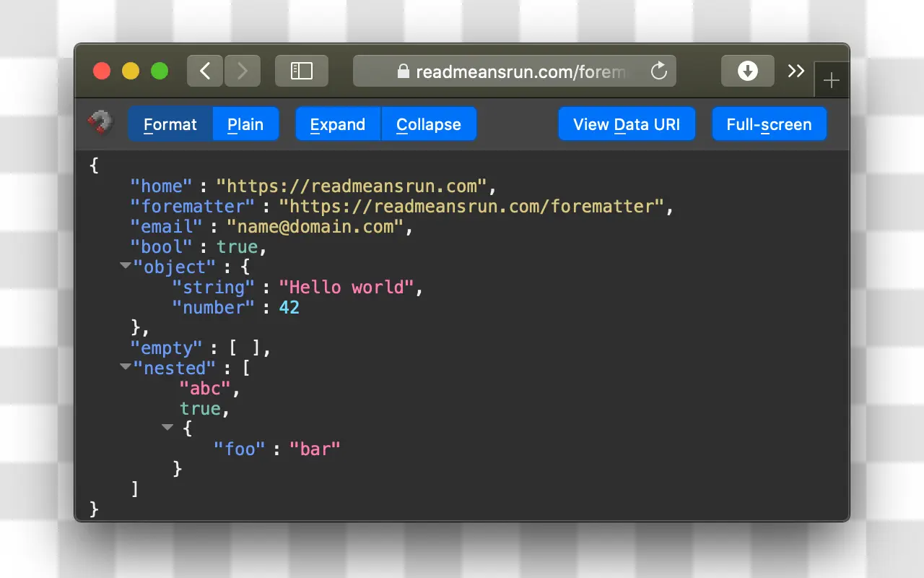Collapse the "nested" disclosure triangle
924x578 pixels.
point(126,367)
